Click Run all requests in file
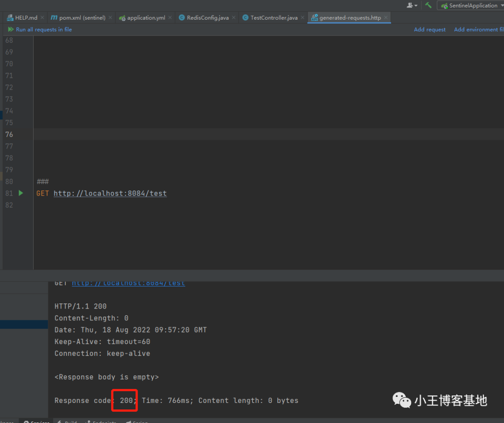The image size is (504, 423). pyautogui.click(x=44, y=29)
